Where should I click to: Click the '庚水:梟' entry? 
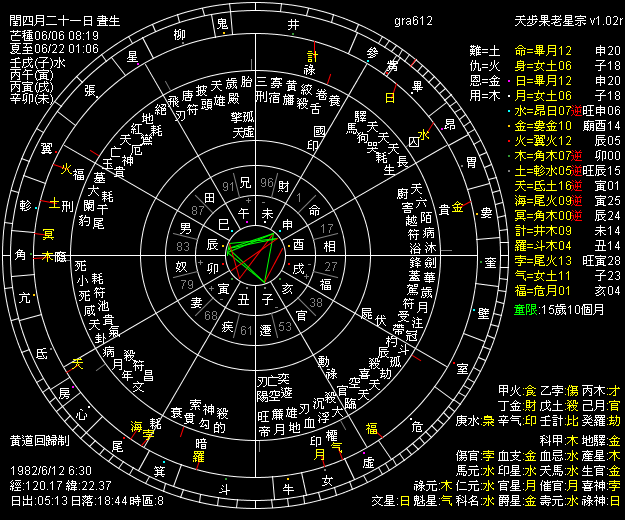point(476,421)
